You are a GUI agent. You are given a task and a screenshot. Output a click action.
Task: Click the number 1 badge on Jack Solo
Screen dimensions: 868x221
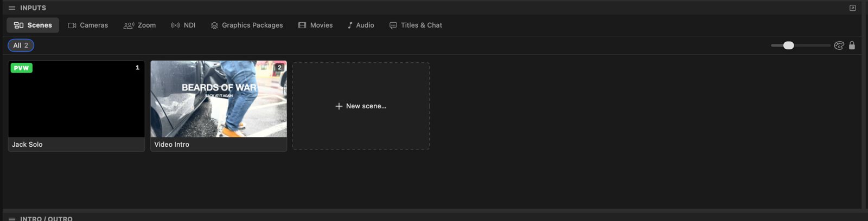(x=137, y=68)
